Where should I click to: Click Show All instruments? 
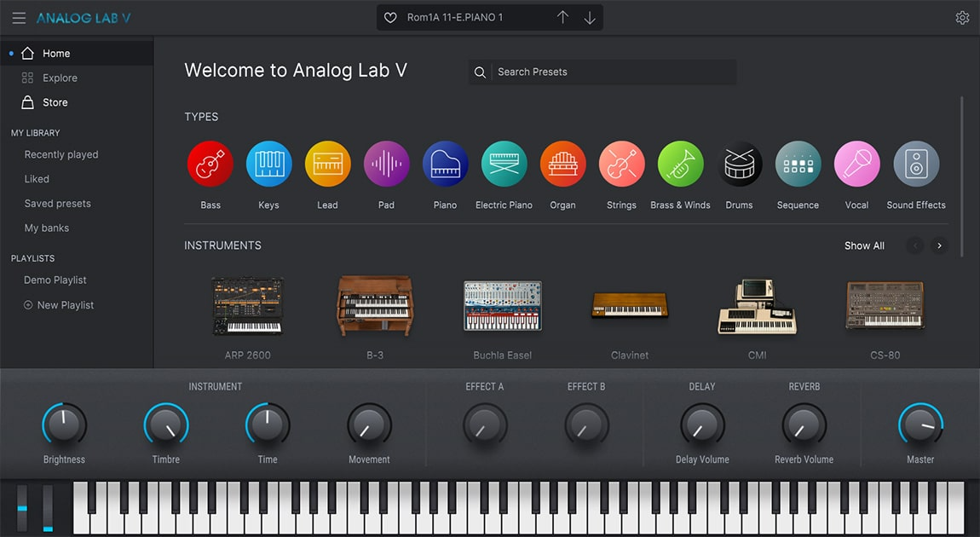click(x=863, y=245)
